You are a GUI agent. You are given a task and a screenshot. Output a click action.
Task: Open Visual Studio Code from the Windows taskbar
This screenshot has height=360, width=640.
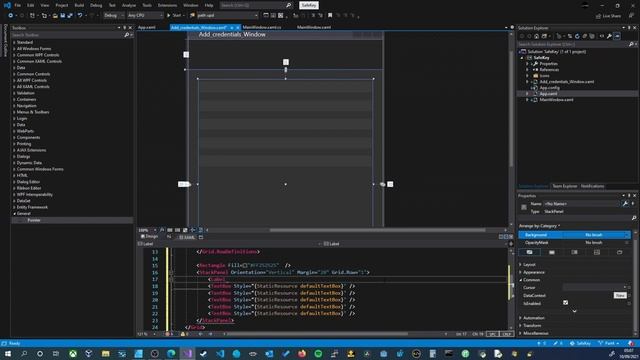tap(220, 353)
